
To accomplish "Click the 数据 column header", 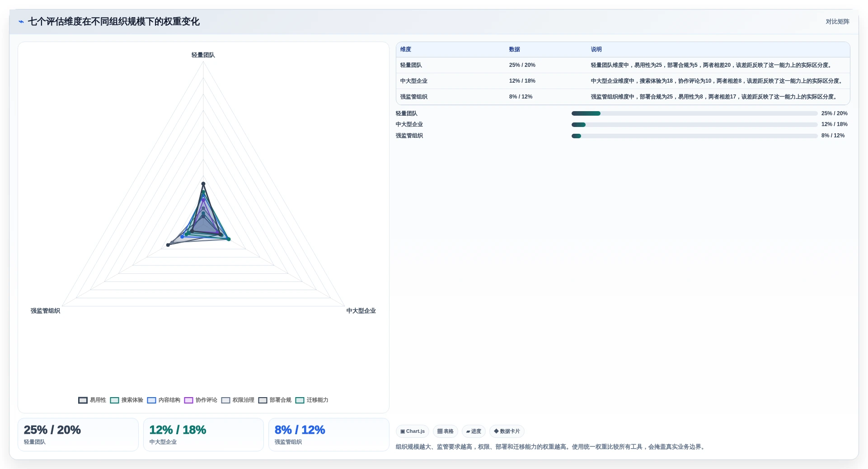I will [x=515, y=49].
